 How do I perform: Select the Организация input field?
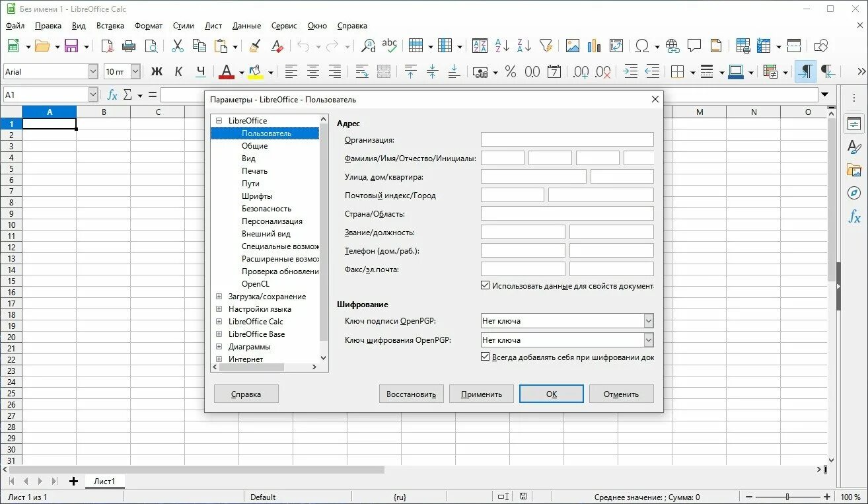click(567, 139)
